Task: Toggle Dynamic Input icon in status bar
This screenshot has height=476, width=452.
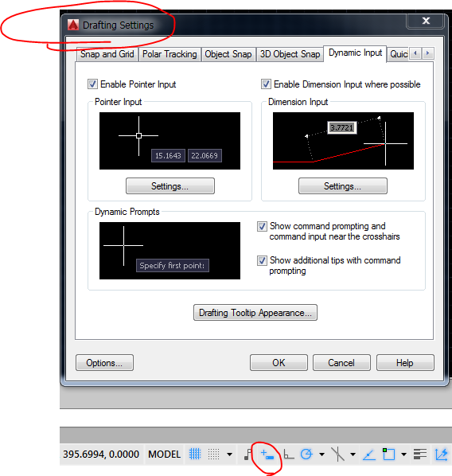Action: point(267,455)
